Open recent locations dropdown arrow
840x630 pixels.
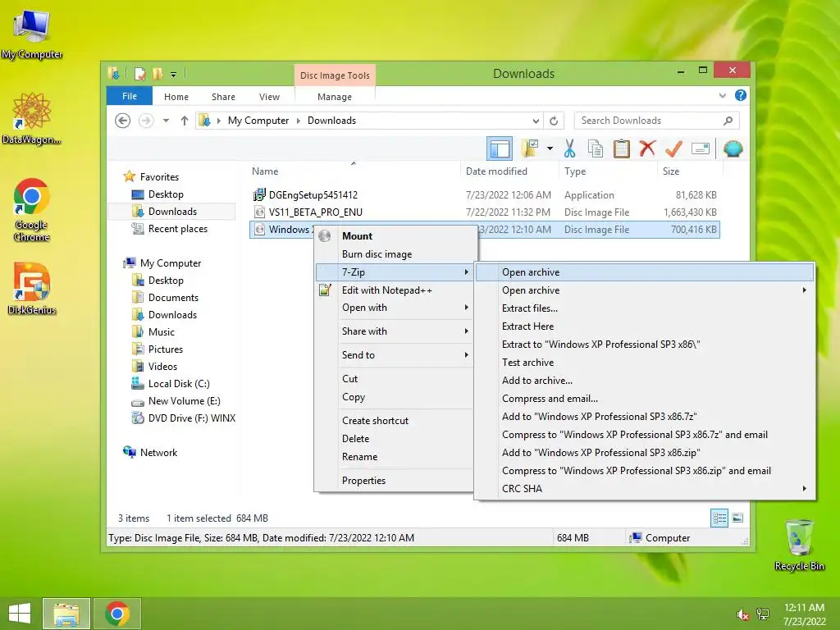pyautogui.click(x=166, y=121)
